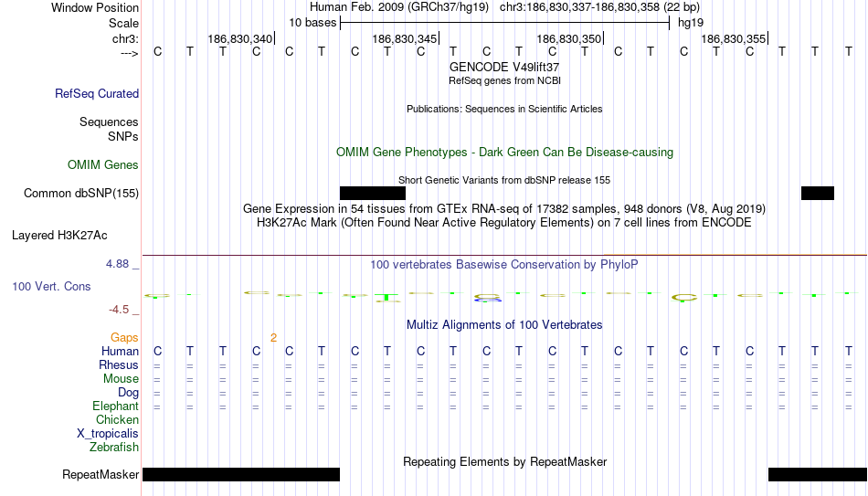Click the Gaps row label
Screen dimensions: 868x496
124,338
